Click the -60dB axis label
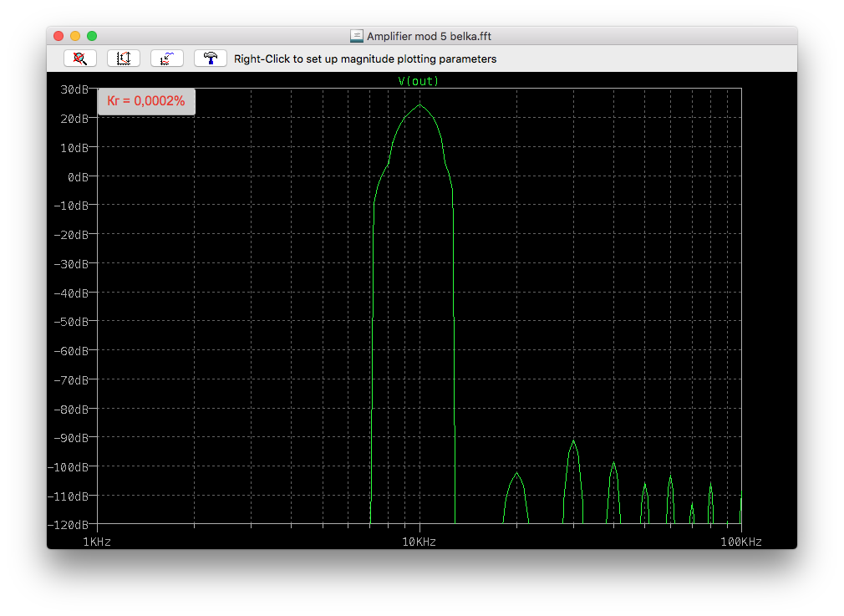Image resolution: width=844 pixels, height=616 pixels. coord(71,351)
